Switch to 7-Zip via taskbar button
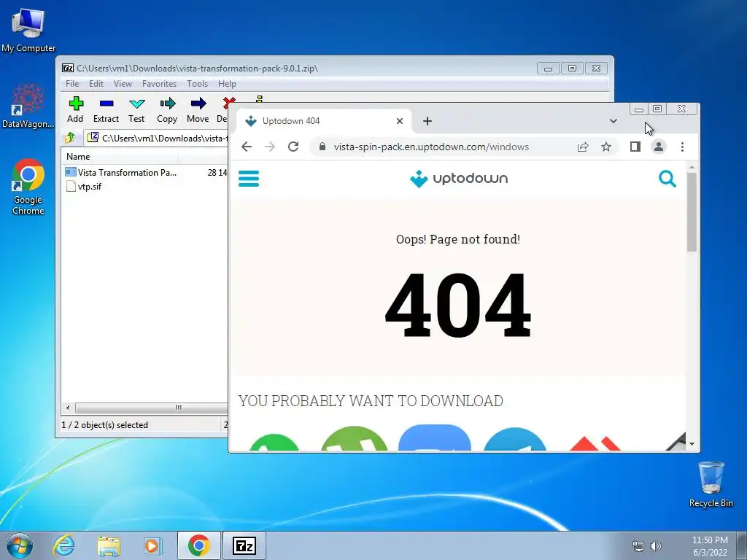Screen dimensions: 747x560 point(244,545)
